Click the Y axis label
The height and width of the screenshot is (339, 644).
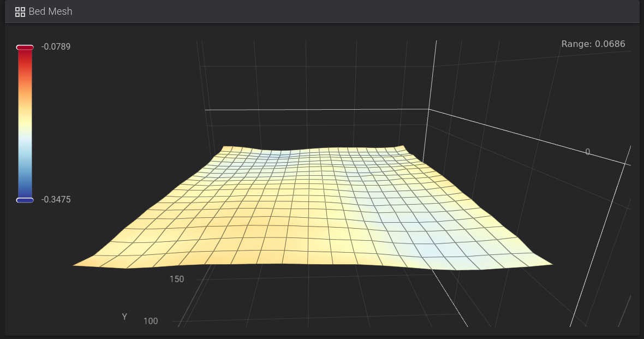click(x=124, y=317)
